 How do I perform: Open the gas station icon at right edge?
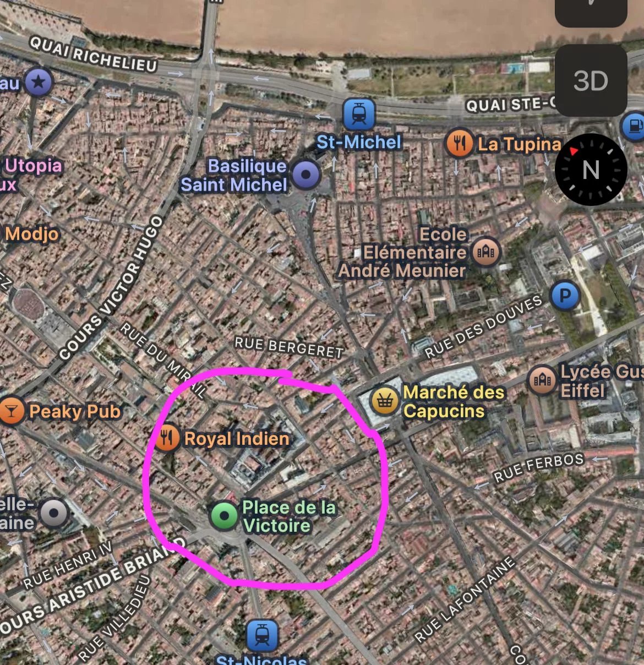[x=633, y=126]
